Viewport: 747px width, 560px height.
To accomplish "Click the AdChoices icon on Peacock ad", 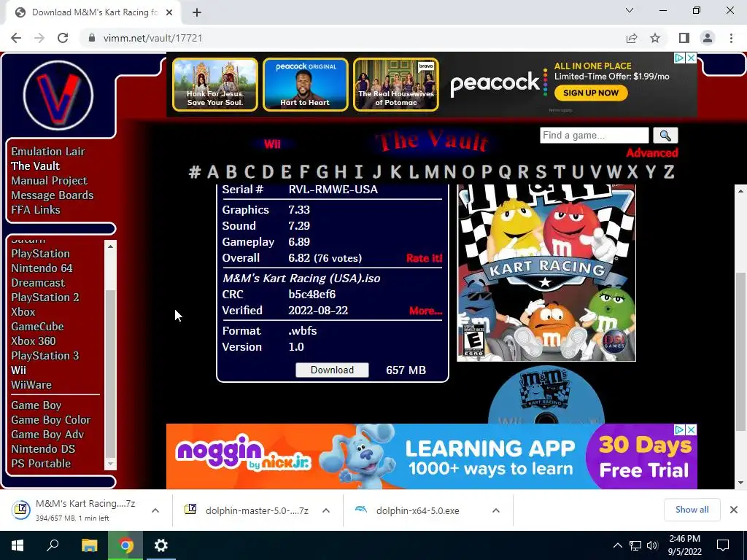I will pos(680,58).
